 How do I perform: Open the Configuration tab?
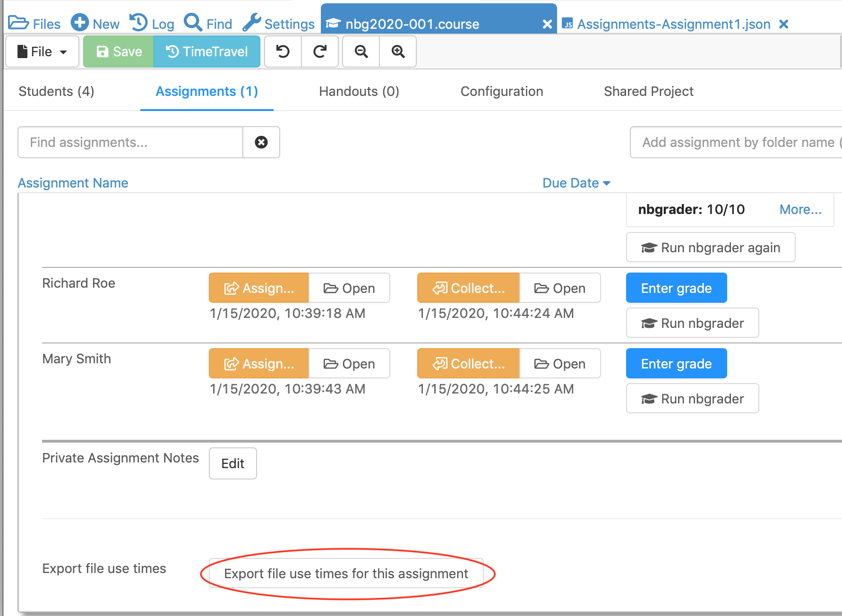pyautogui.click(x=501, y=91)
